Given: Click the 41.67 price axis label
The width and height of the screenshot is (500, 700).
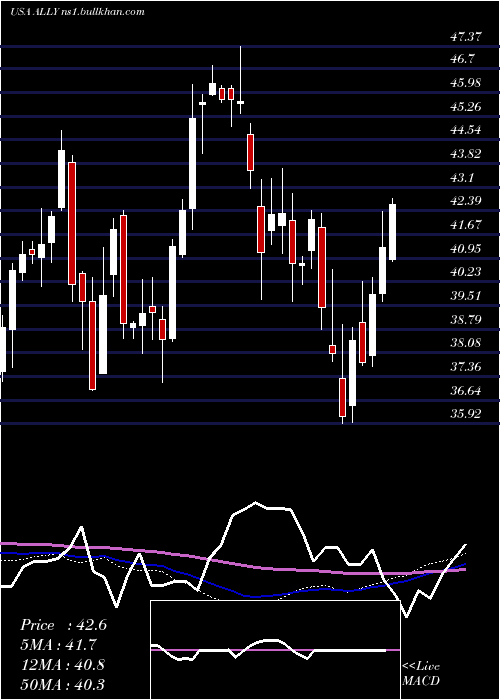Looking at the screenshot, I should pyautogui.click(x=466, y=225).
